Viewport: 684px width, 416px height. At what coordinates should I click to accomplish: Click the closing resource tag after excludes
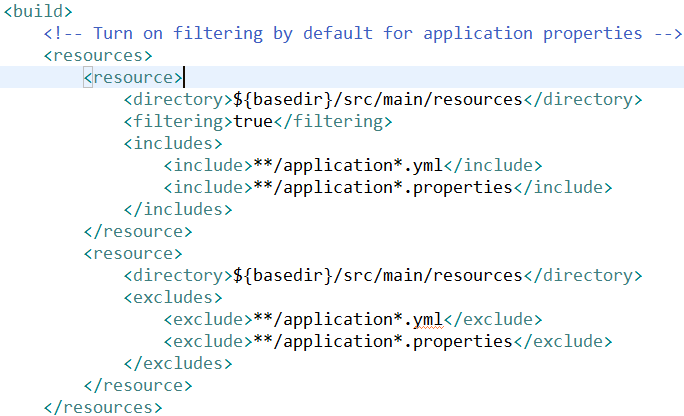click(x=138, y=385)
